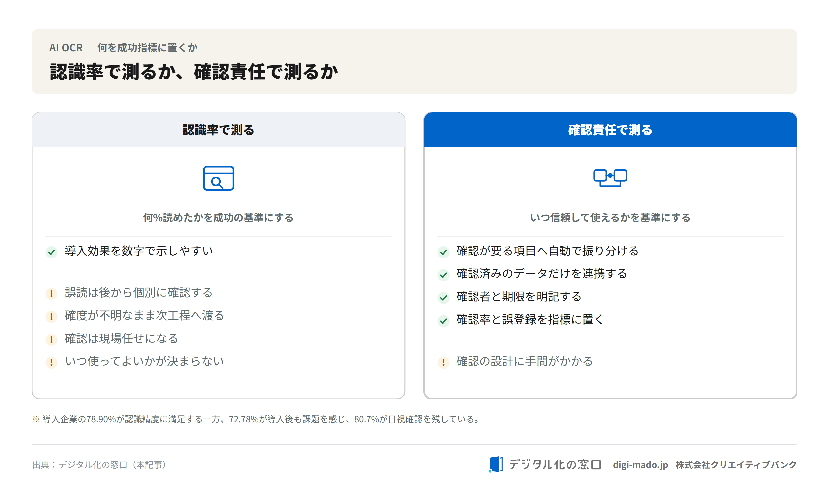Click the blue デジタル化の窓口 logo mark
The image size is (829, 504).
tap(496, 464)
